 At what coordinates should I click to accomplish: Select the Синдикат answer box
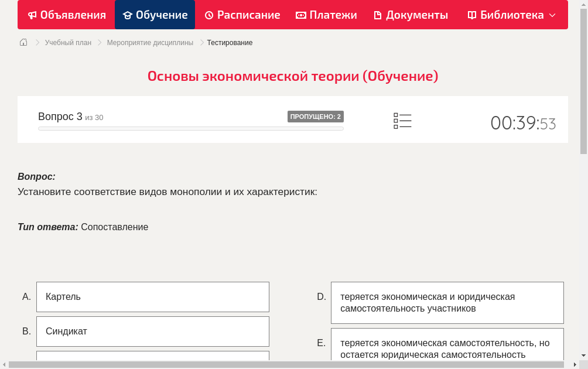pyautogui.click(x=152, y=332)
